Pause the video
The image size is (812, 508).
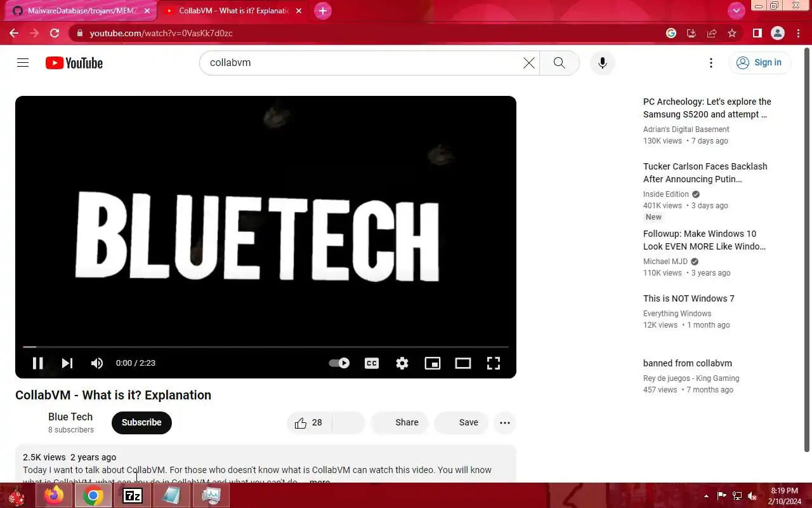click(37, 363)
